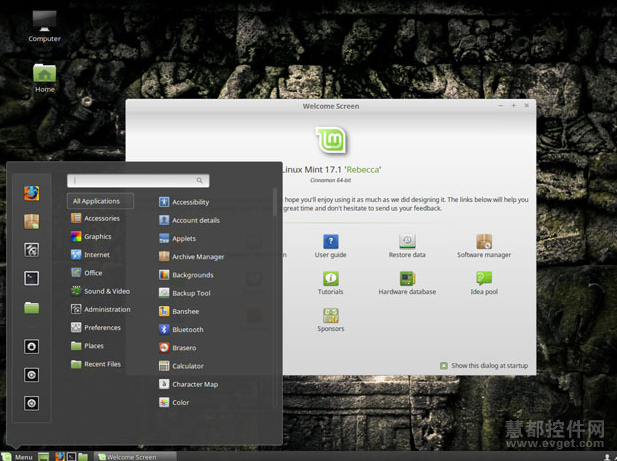Open User guide in Welcome Screen

331,246
